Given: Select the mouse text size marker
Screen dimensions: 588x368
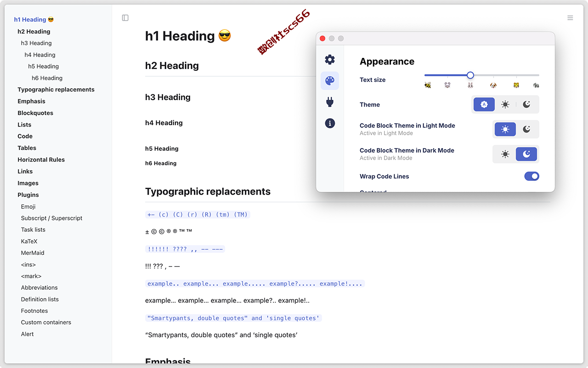Looking at the screenshot, I should pos(447,85).
